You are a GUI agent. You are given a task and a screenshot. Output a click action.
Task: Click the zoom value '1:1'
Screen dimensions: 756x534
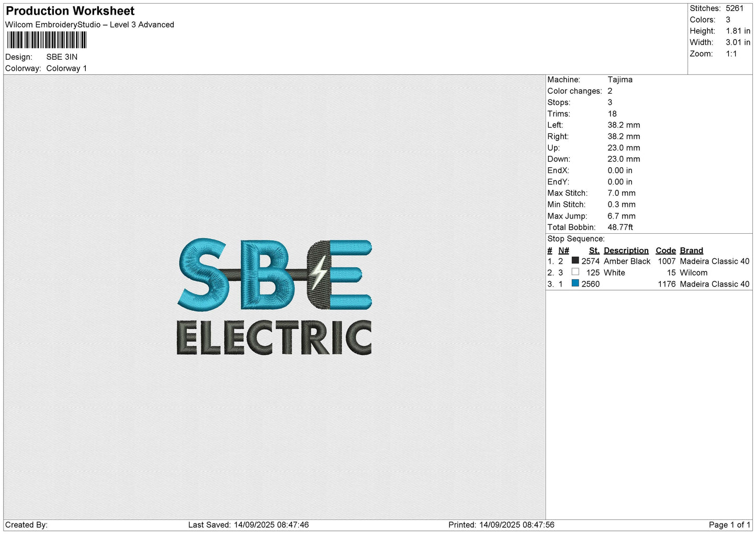[x=731, y=54]
